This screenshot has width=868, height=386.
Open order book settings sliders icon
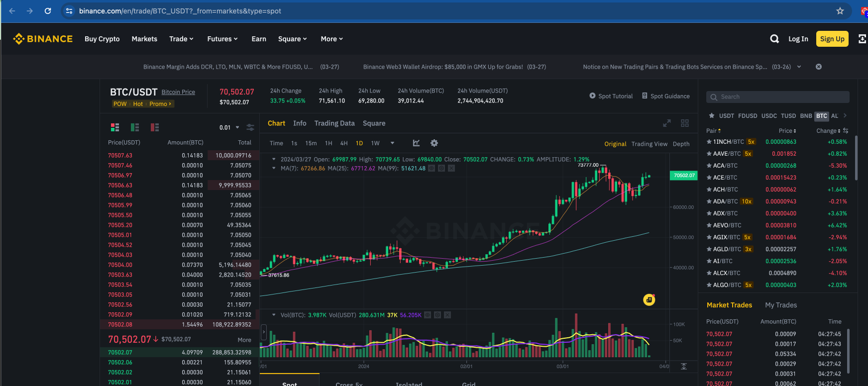[250, 127]
